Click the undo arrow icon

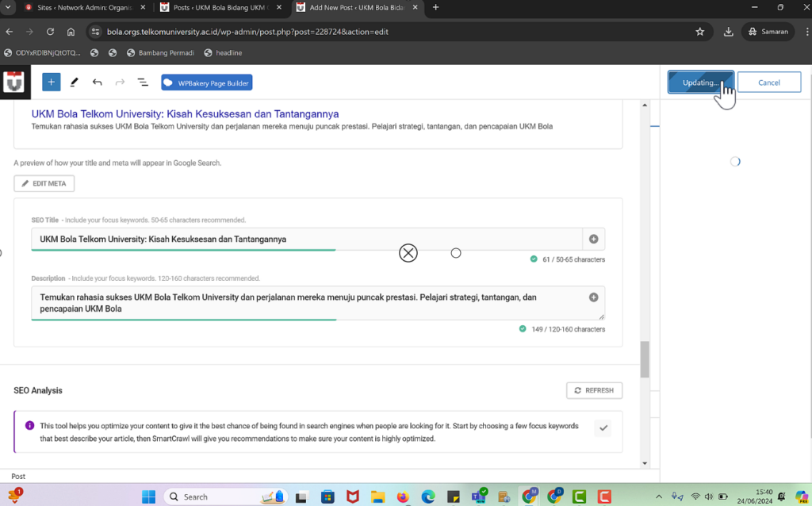(96, 82)
